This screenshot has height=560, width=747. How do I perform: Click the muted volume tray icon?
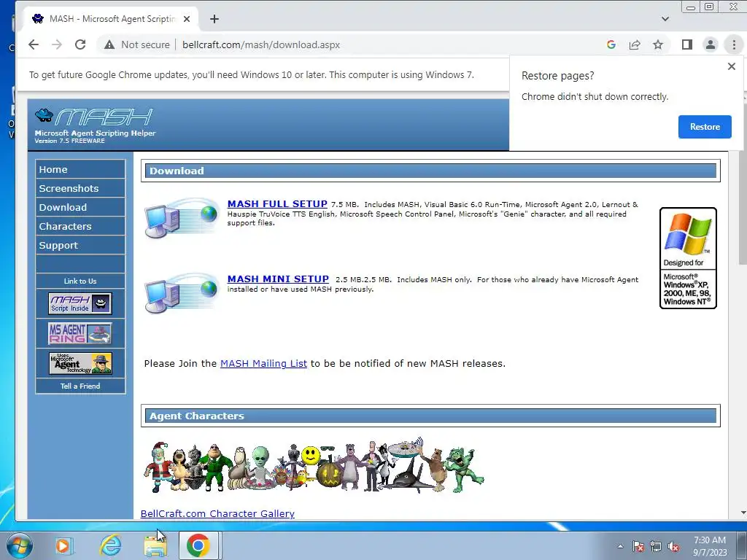[x=673, y=546]
